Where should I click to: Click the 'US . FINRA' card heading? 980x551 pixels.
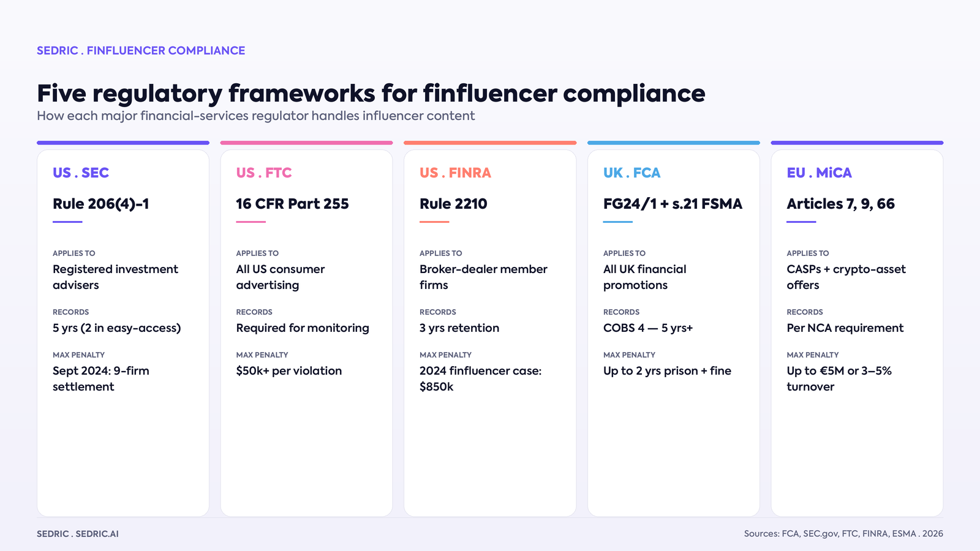[x=456, y=173]
